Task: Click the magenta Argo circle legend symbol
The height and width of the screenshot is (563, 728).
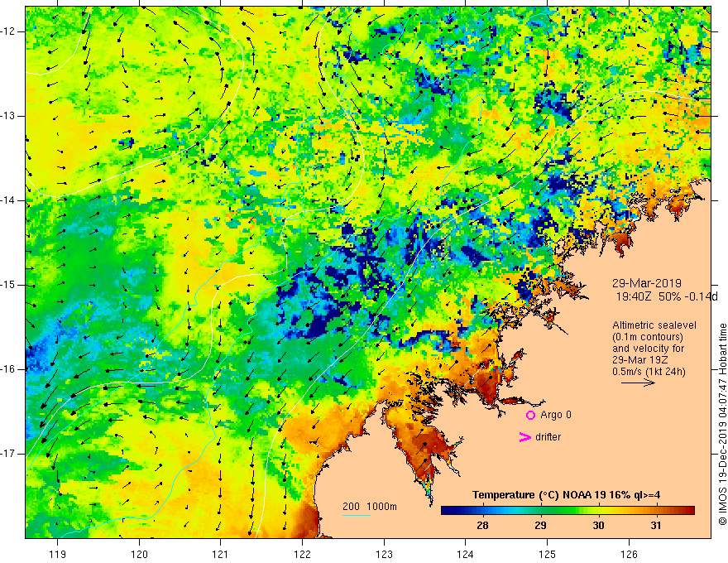Action: (x=530, y=415)
